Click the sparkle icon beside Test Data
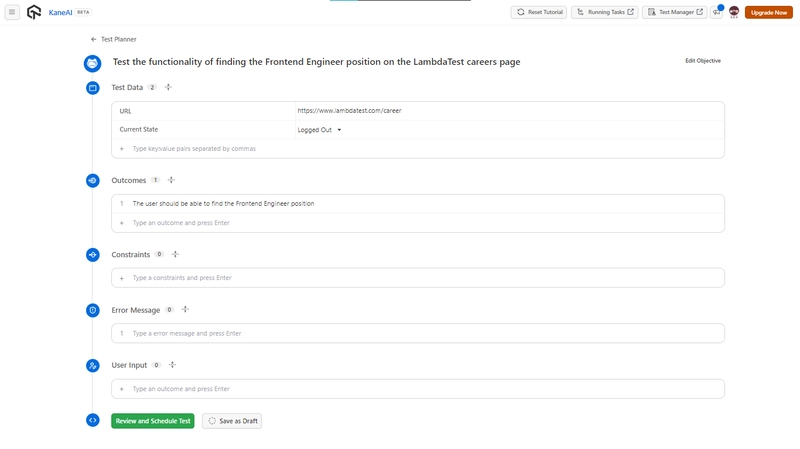This screenshot has height=449, width=800. pyautogui.click(x=168, y=87)
